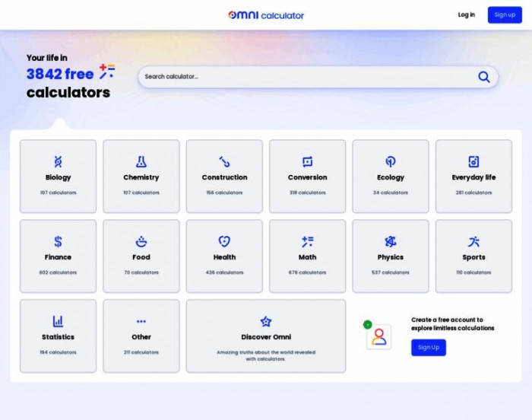Open the Everyday life category title
The width and height of the screenshot is (532, 420).
click(473, 177)
